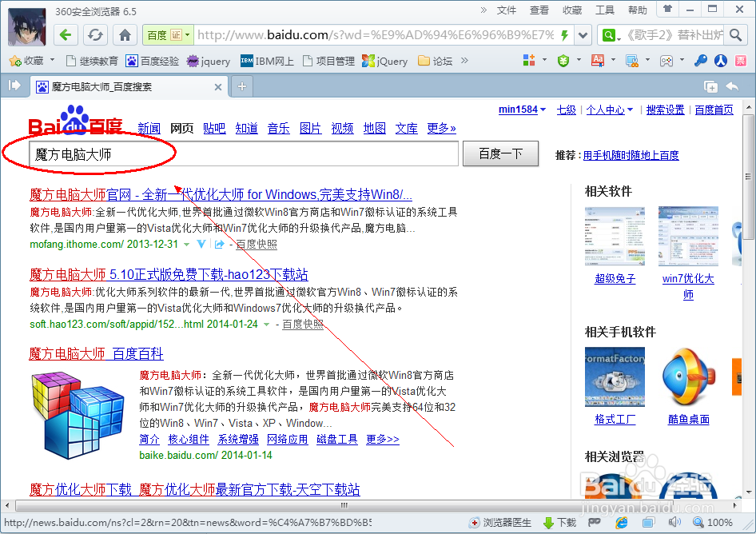This screenshot has width=756, height=534.
Task: Click the browser back arrow button
Action: (66, 34)
